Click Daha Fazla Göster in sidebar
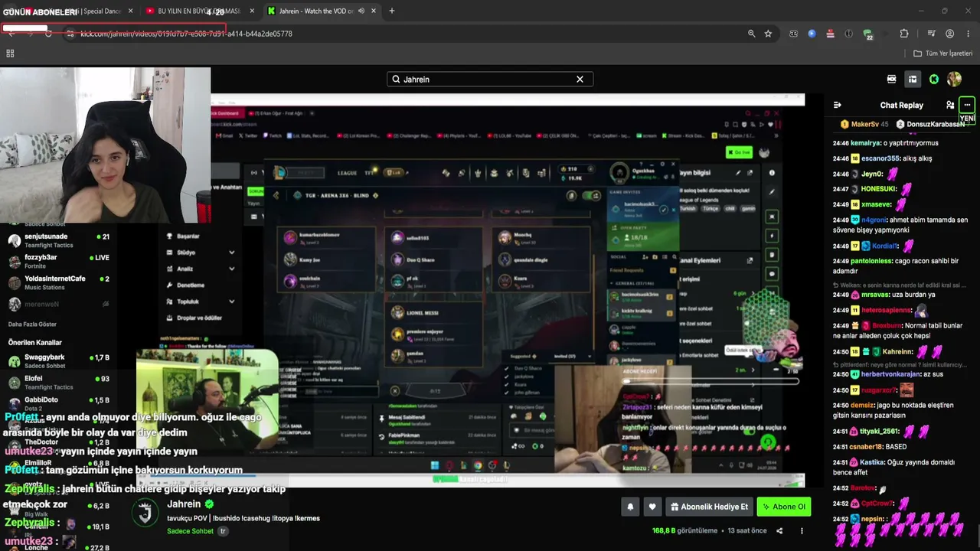 (x=32, y=324)
